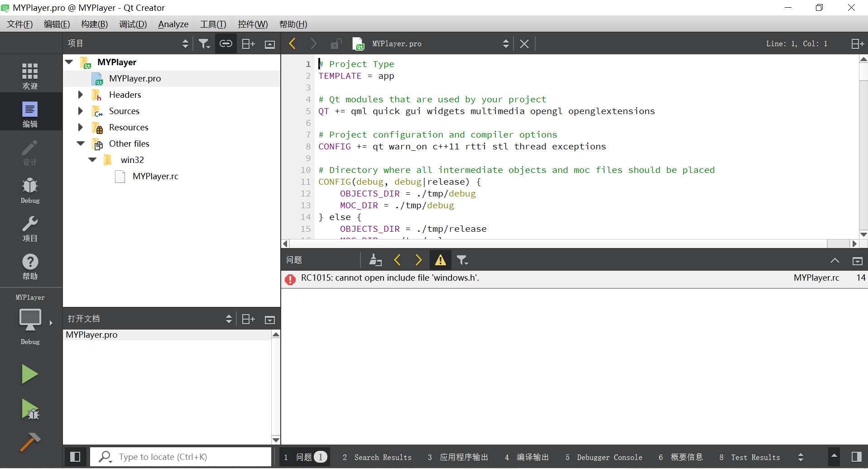Open the 构建(B) menu
Viewport: 868px width, 469px height.
(94, 24)
